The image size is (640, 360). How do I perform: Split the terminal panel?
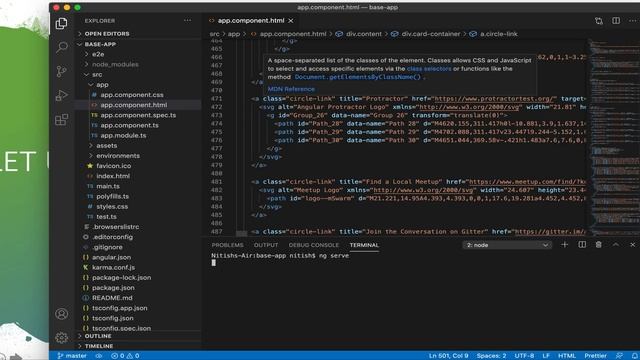click(582, 244)
